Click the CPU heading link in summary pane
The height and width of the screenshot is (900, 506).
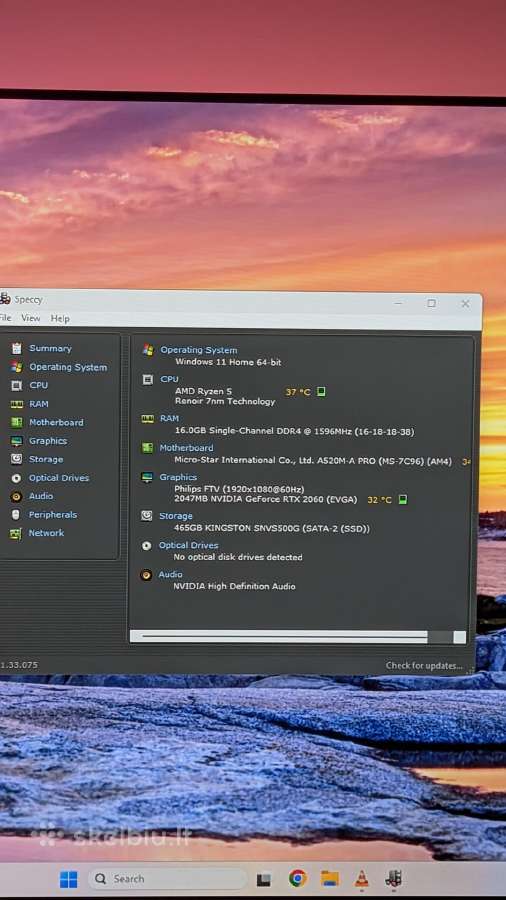point(169,379)
